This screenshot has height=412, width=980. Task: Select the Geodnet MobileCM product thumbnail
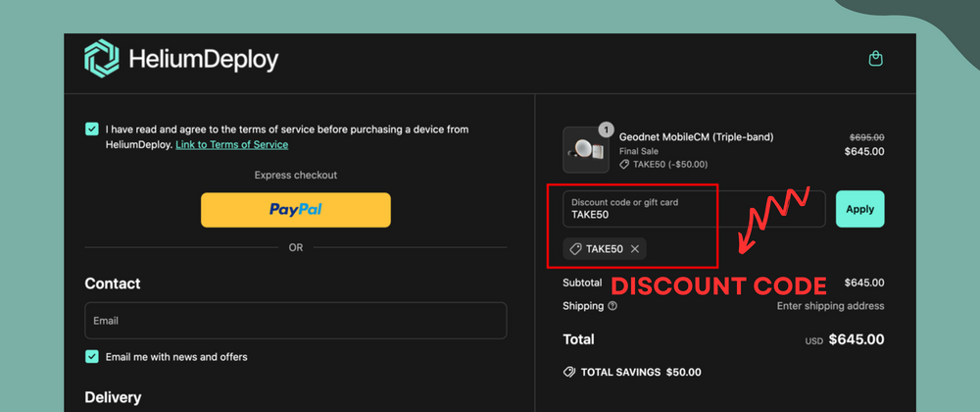pos(586,150)
